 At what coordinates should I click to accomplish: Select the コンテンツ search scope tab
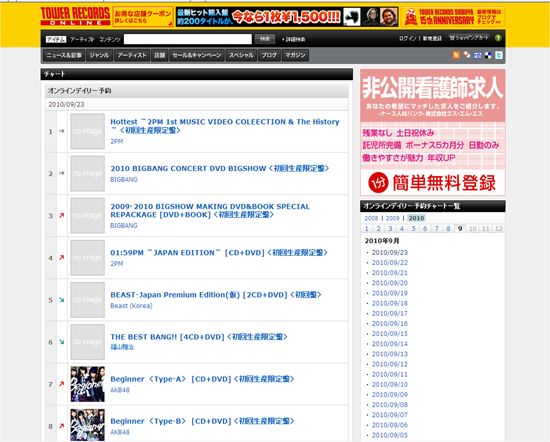109,39
